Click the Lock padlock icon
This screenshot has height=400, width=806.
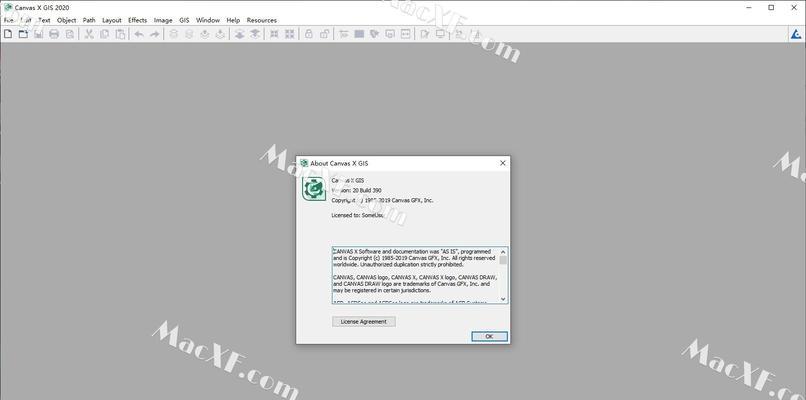308,34
